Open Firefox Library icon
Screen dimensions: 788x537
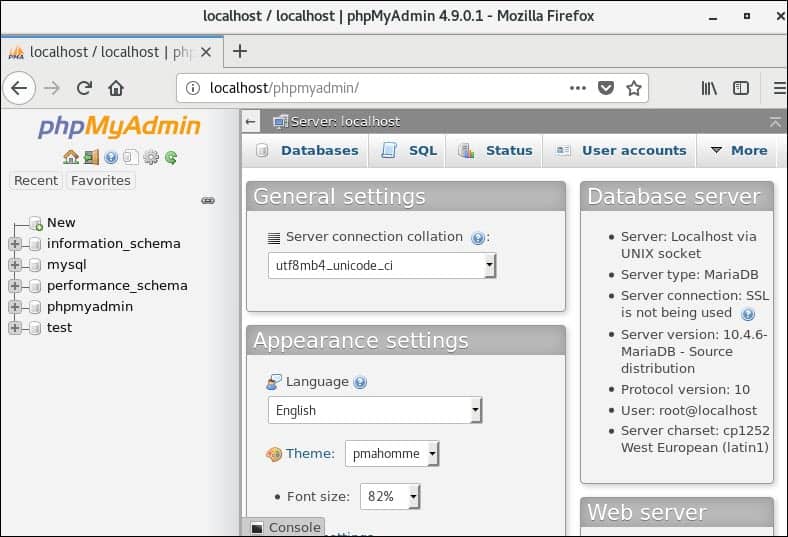click(x=709, y=88)
